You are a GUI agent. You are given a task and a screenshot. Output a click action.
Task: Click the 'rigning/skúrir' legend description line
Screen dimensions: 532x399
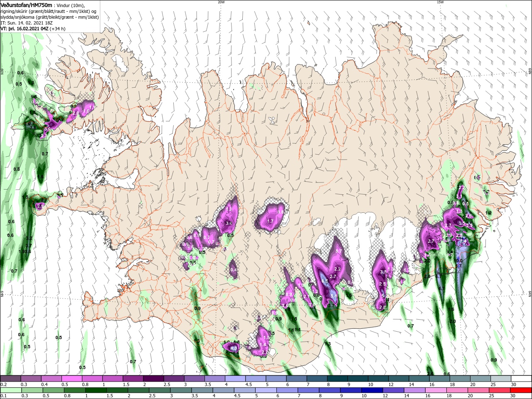(x=48, y=11)
